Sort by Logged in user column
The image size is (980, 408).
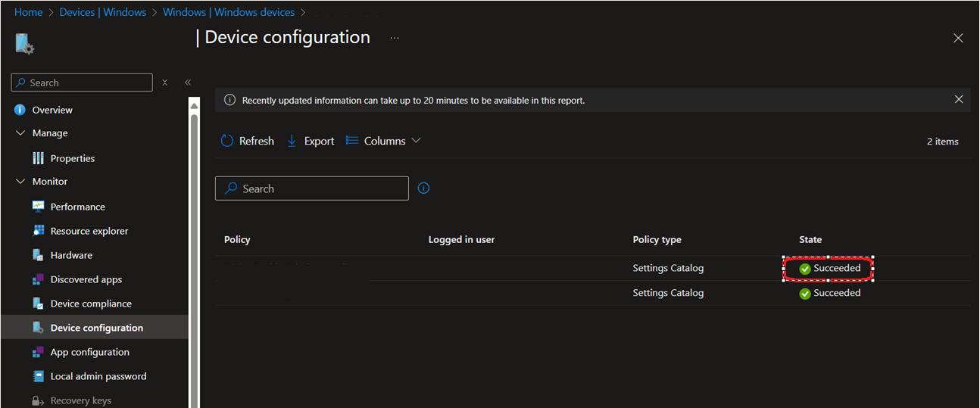461,239
